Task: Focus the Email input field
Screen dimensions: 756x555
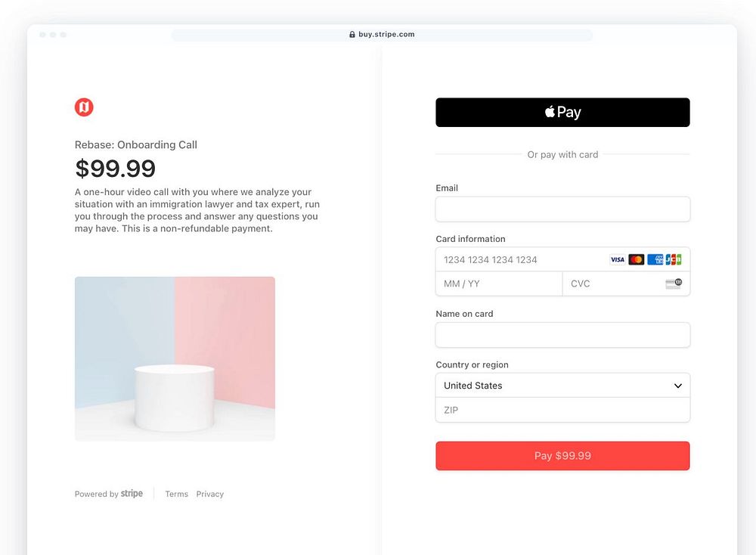Action: pyautogui.click(x=562, y=209)
